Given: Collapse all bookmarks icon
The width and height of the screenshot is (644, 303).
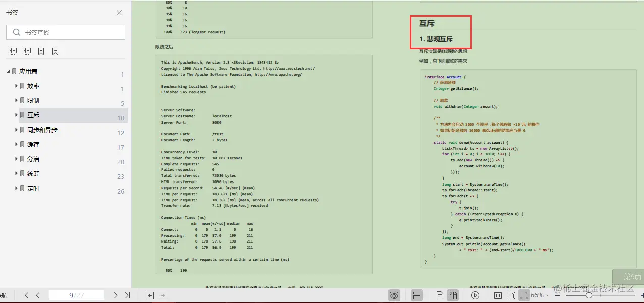Looking at the screenshot, I should (27, 51).
